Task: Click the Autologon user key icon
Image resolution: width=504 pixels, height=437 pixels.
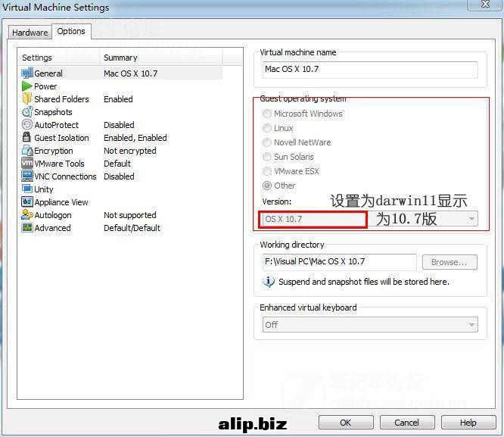Action: (27, 214)
